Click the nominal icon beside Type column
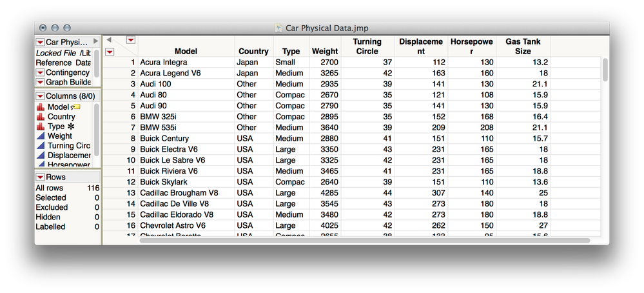Image resolution: width=644 pixels, height=293 pixels. click(x=40, y=126)
